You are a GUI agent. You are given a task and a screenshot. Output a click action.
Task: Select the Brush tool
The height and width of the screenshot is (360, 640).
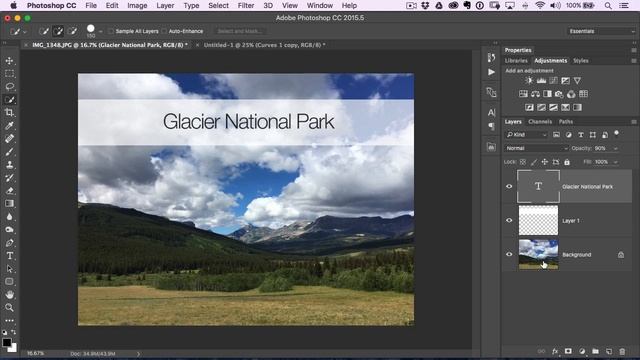(x=9, y=152)
